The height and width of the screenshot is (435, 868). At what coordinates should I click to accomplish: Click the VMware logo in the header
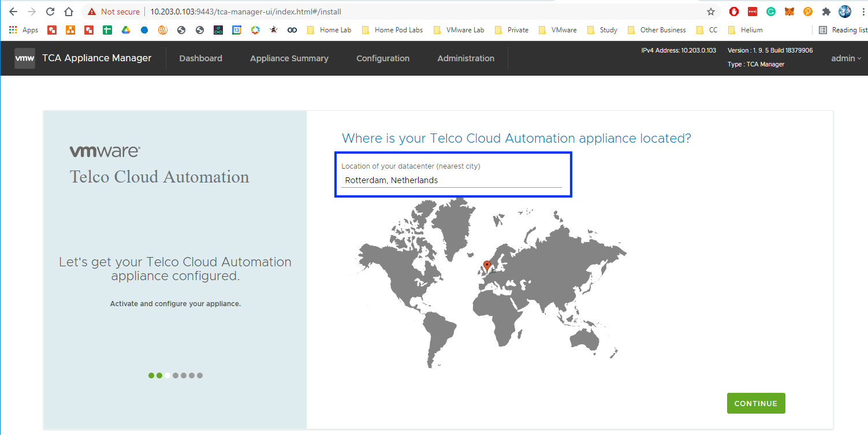click(24, 58)
